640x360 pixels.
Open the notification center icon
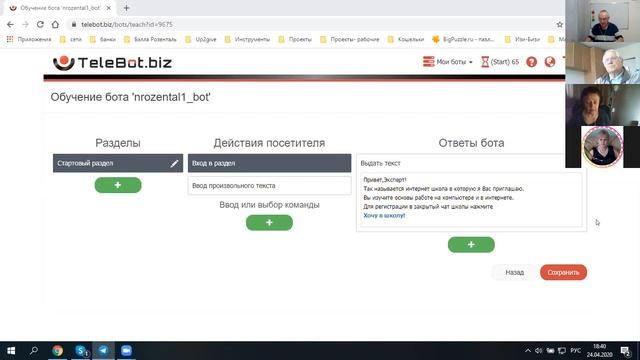625,351
